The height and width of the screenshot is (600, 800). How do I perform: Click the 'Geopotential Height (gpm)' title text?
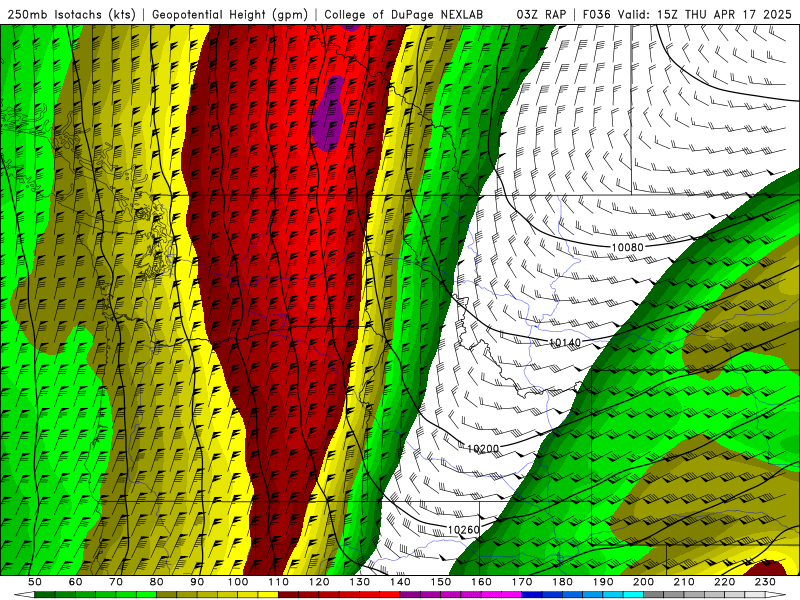pos(230,14)
